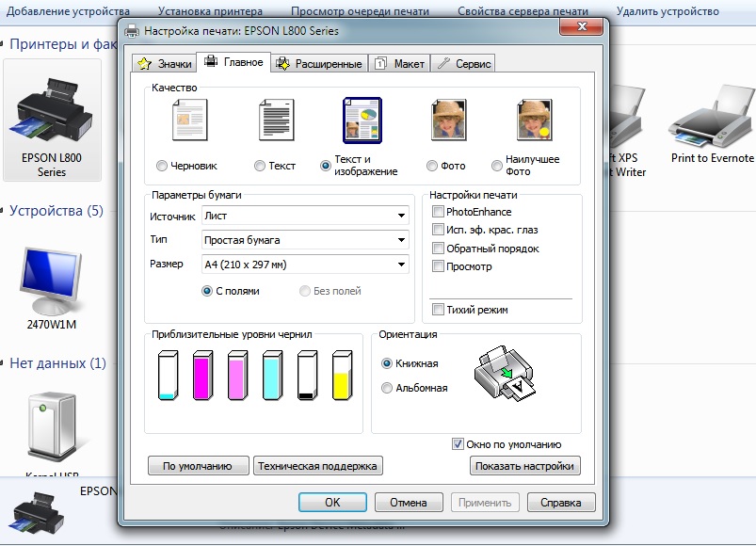Click the Text (Текст) quality document icon
Viewport: 756px width, 546px height.
coord(276,120)
